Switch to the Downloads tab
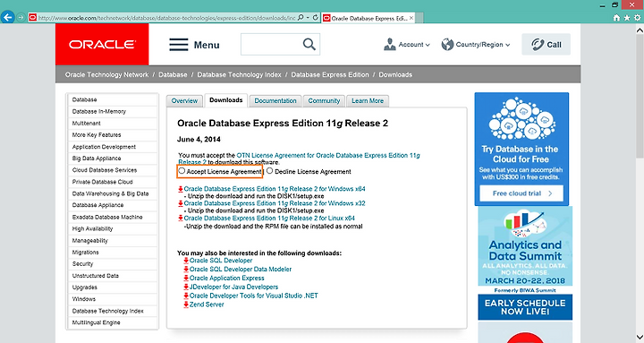This screenshot has width=644, height=343. click(226, 100)
